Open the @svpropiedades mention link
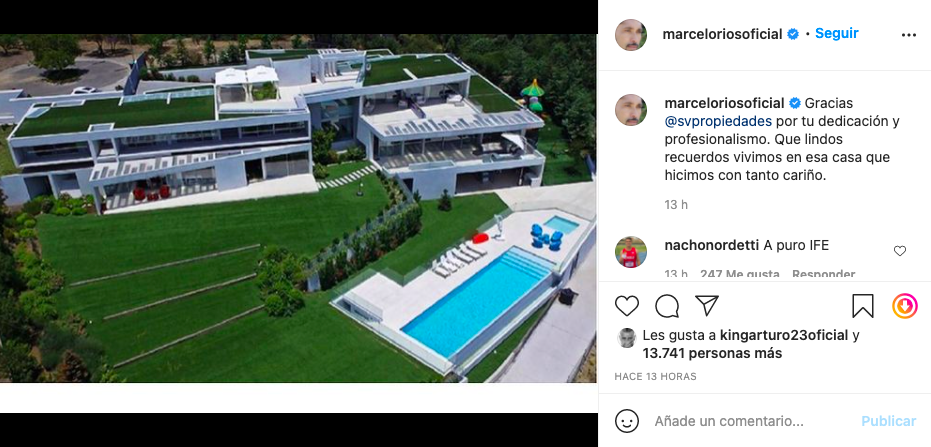 click(718, 121)
